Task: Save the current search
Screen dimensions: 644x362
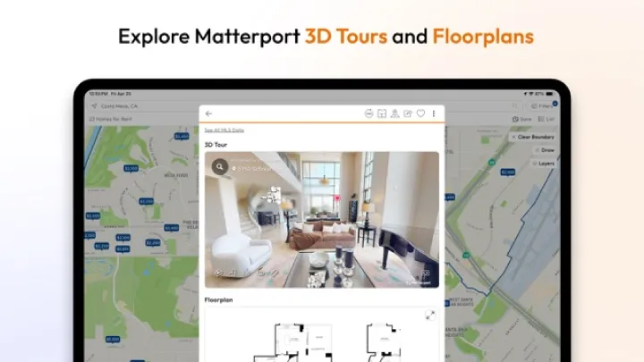Action: [521, 118]
